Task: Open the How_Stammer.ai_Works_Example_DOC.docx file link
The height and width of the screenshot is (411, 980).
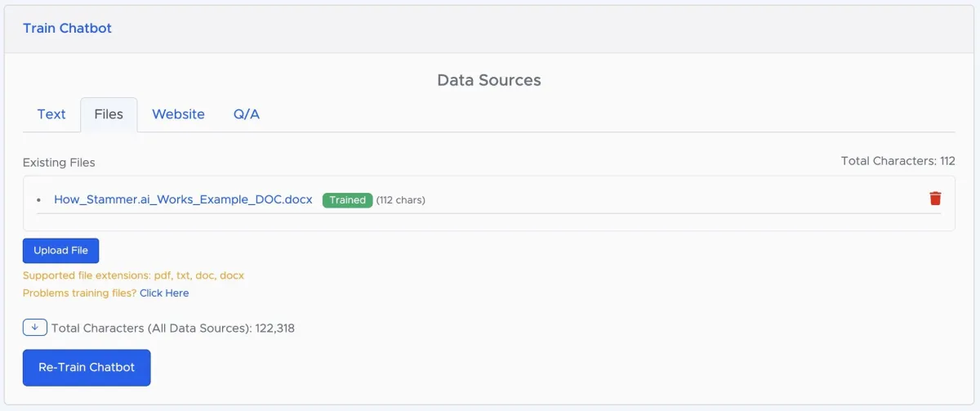Action: tap(183, 199)
